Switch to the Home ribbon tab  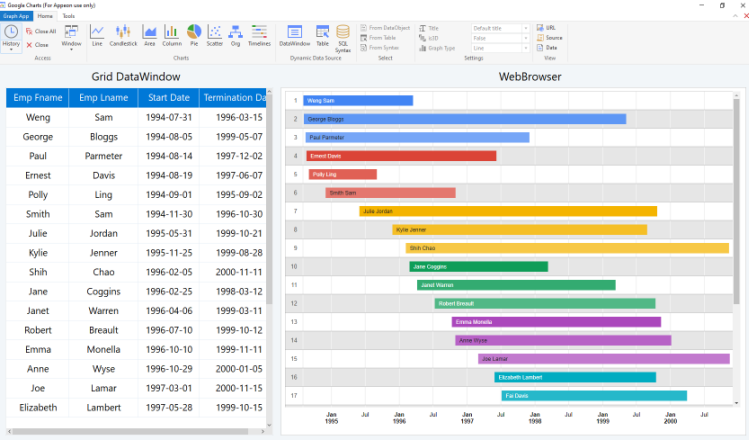pyautogui.click(x=45, y=16)
